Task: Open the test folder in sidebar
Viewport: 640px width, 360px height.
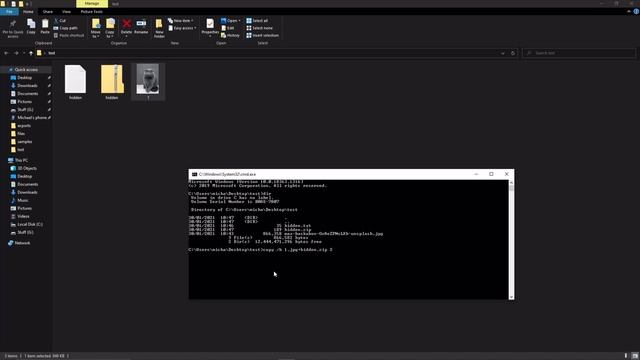Action: [x=20, y=150]
